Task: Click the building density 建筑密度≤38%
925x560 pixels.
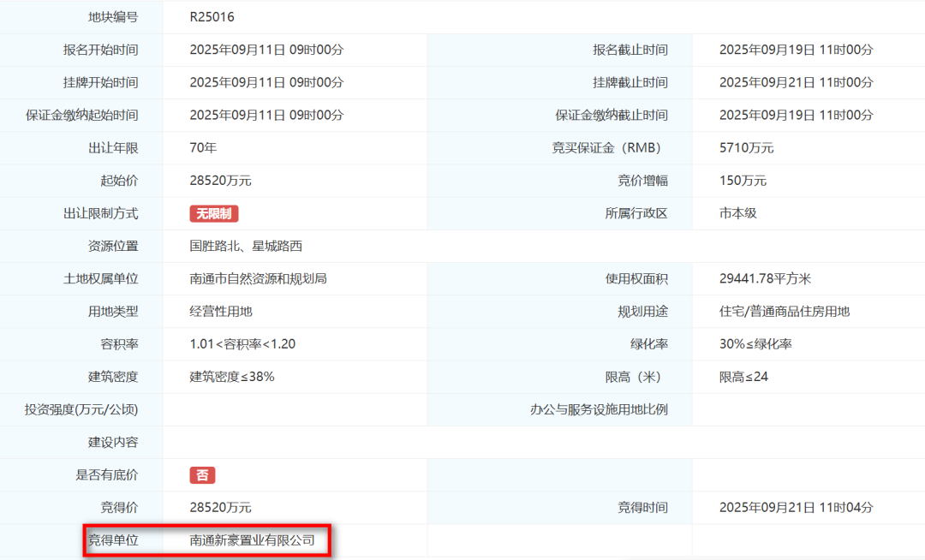Action: [232, 377]
